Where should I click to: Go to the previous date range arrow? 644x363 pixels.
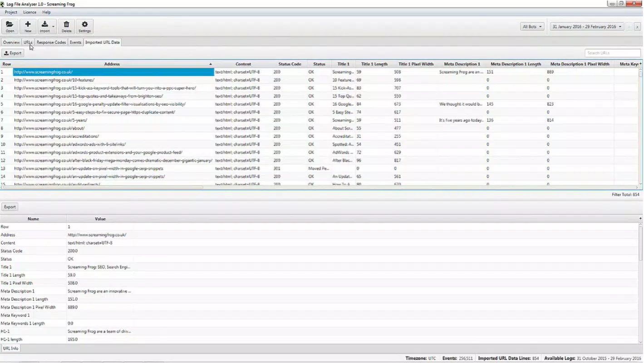click(629, 27)
